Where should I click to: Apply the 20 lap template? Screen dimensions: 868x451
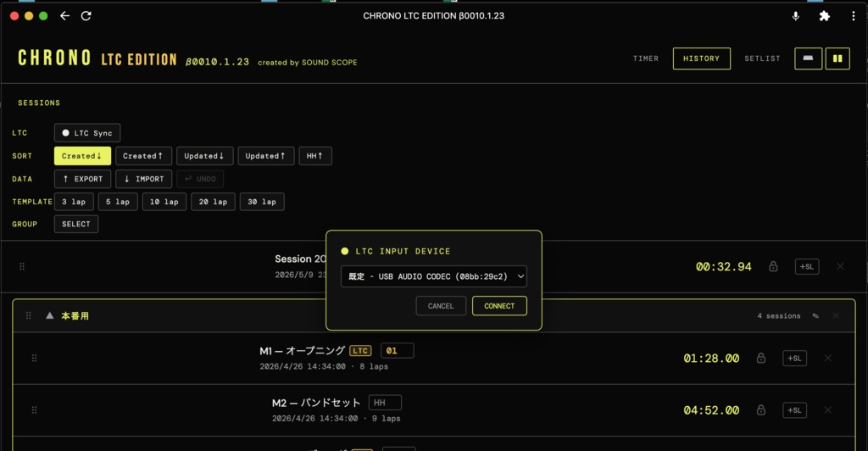pos(213,202)
